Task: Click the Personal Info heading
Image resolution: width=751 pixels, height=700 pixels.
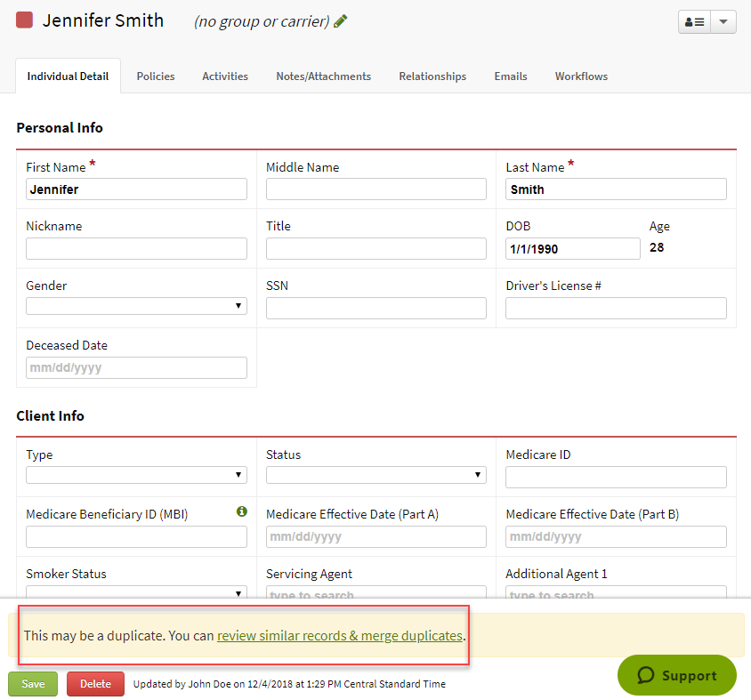Action: point(60,128)
